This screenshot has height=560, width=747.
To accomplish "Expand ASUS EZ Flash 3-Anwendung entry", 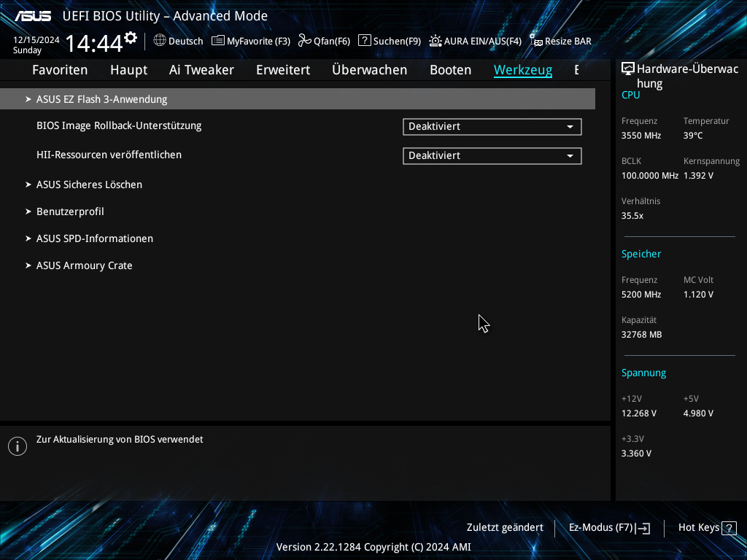I will (298, 99).
